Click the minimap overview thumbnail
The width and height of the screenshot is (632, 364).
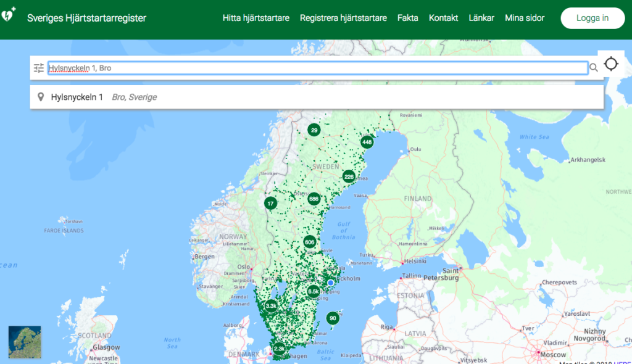23,343
